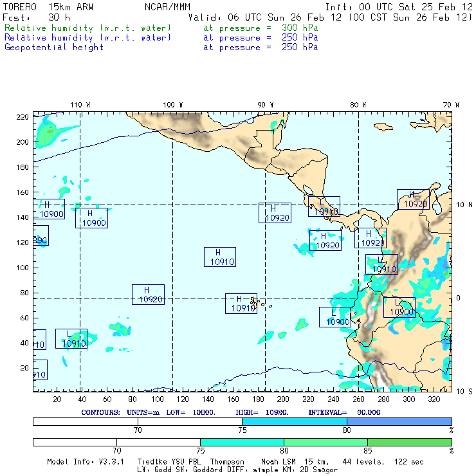Click the 'HIGH= 10920.' contour value
The width and height of the screenshot is (476, 476).
[x=262, y=412]
